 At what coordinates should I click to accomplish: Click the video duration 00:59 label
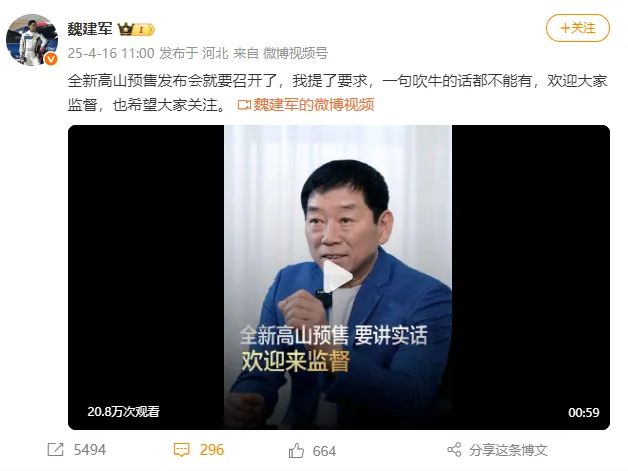(584, 413)
